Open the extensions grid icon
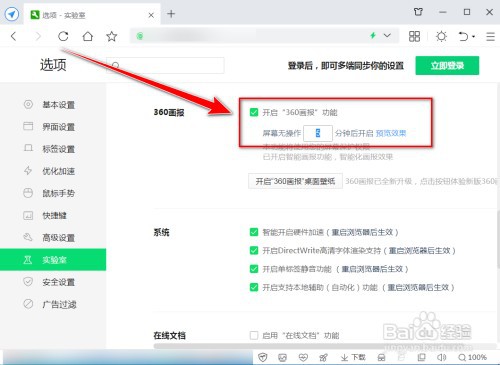Image resolution: width=500 pixels, height=365 pixels. pos(414,36)
